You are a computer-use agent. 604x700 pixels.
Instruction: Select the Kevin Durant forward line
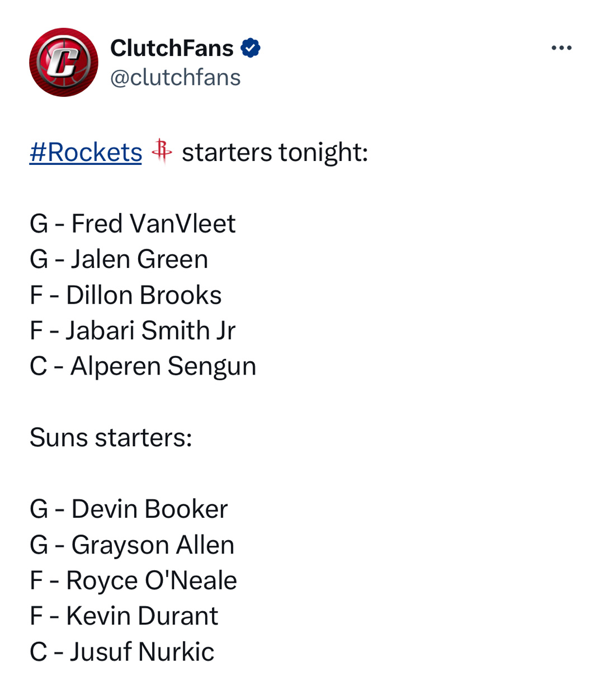pyautogui.click(x=124, y=616)
